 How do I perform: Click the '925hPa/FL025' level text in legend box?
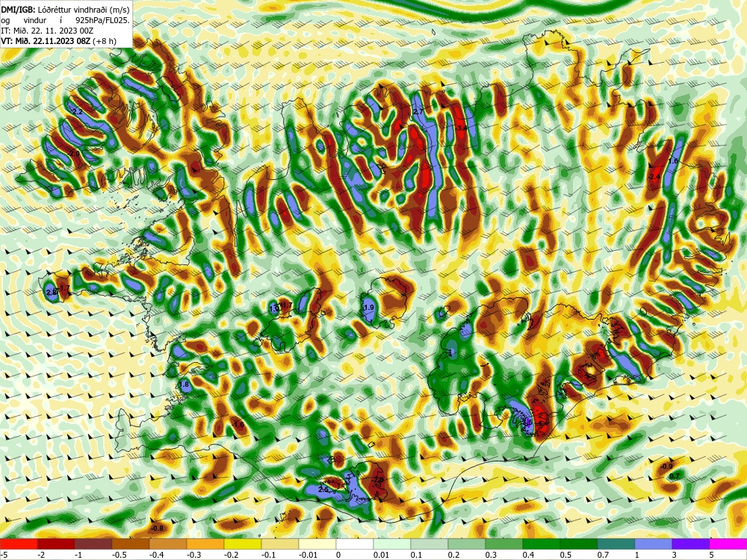click(x=103, y=20)
